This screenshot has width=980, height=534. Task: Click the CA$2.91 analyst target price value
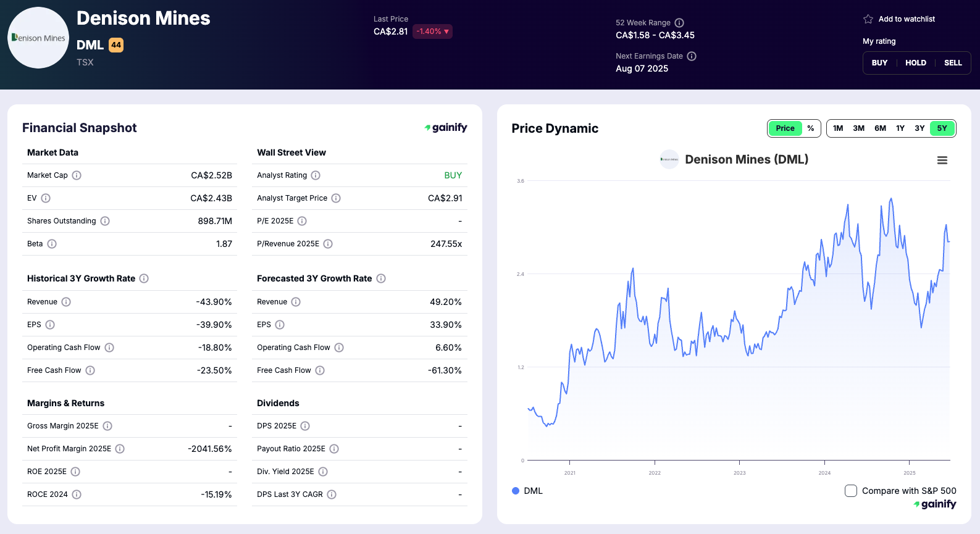(x=445, y=198)
